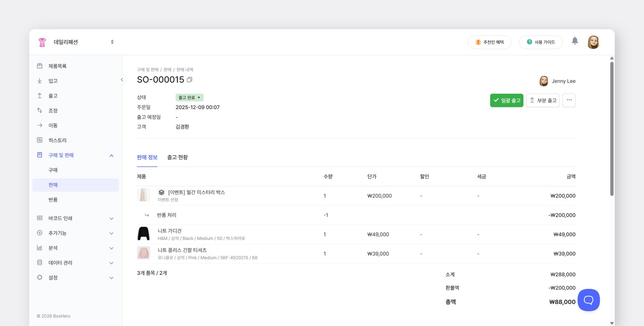Open 히스토리 using its history icon

40,140
